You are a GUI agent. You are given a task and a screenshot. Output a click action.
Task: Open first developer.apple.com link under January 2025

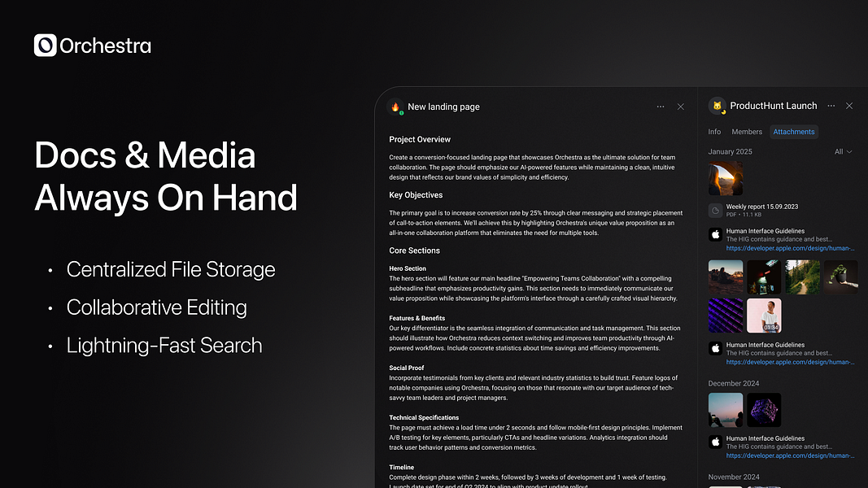(x=790, y=248)
